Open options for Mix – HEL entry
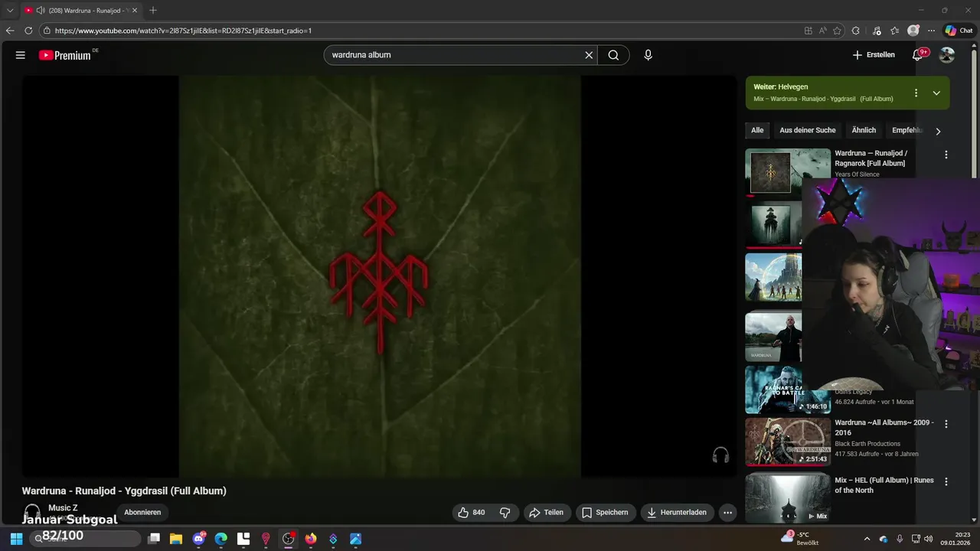Viewport: 980px width, 551px height. coord(946,482)
